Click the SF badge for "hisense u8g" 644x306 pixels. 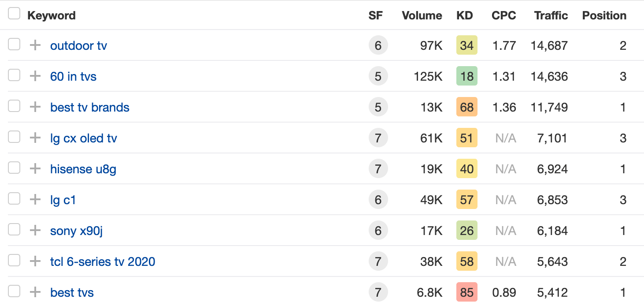coord(378,169)
